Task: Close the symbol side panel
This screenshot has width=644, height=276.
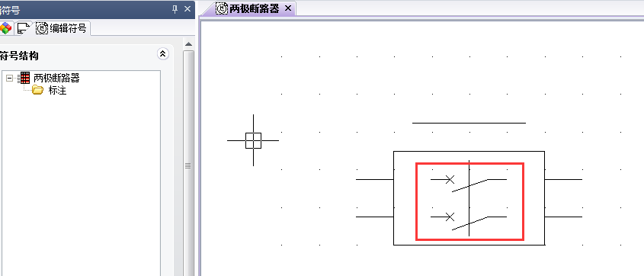Action: pos(187,8)
